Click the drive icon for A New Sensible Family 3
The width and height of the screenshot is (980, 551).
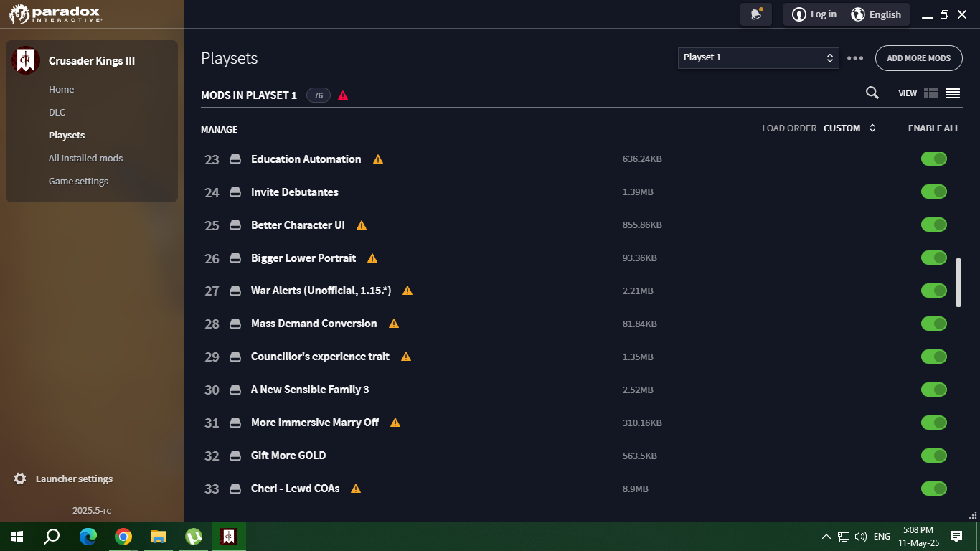pyautogui.click(x=235, y=390)
